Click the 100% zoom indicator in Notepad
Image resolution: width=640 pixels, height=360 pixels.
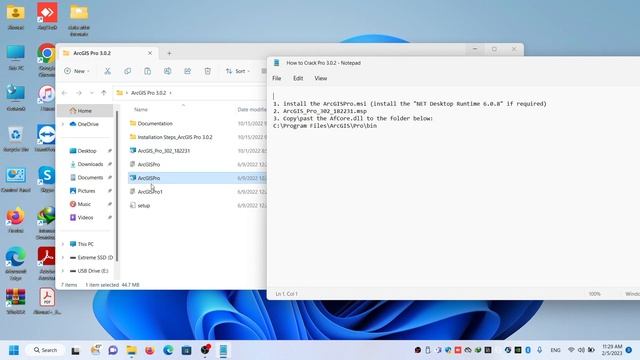pos(594,294)
